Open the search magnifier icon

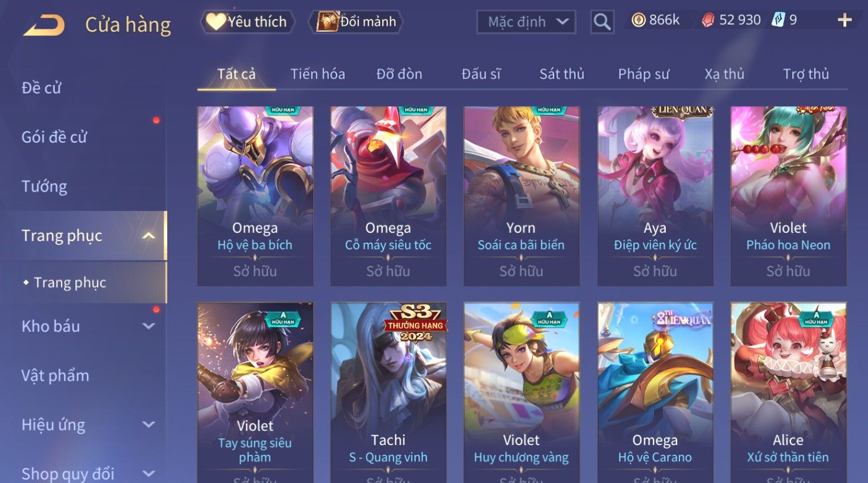[x=602, y=22]
